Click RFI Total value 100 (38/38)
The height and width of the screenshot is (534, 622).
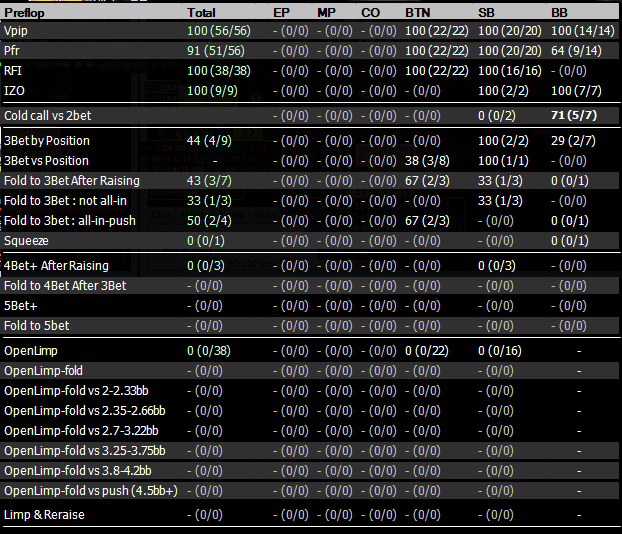(x=219, y=71)
